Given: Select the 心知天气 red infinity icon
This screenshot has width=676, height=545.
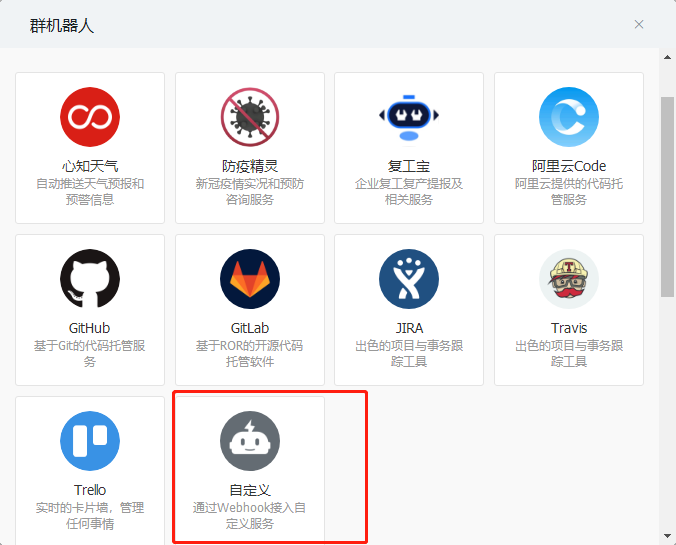Looking at the screenshot, I should (90, 117).
